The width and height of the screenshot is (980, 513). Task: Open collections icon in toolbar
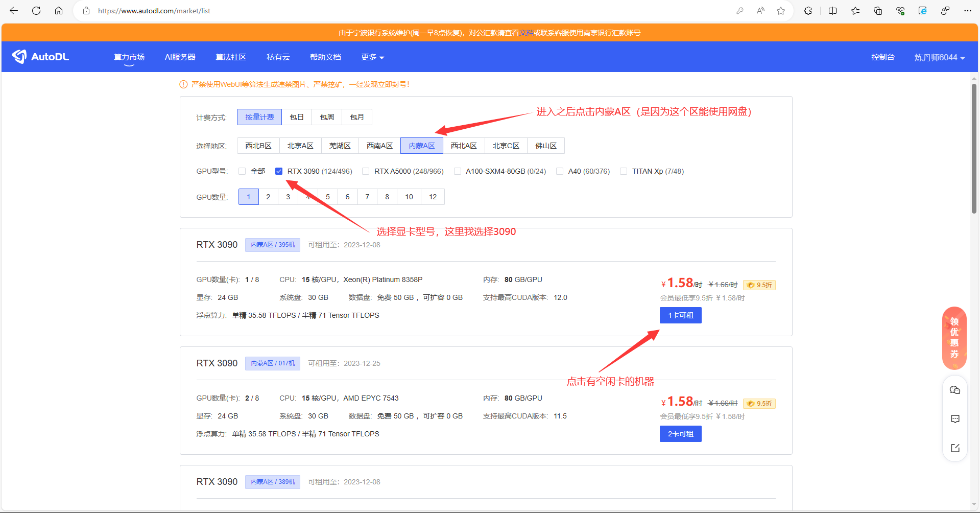878,11
